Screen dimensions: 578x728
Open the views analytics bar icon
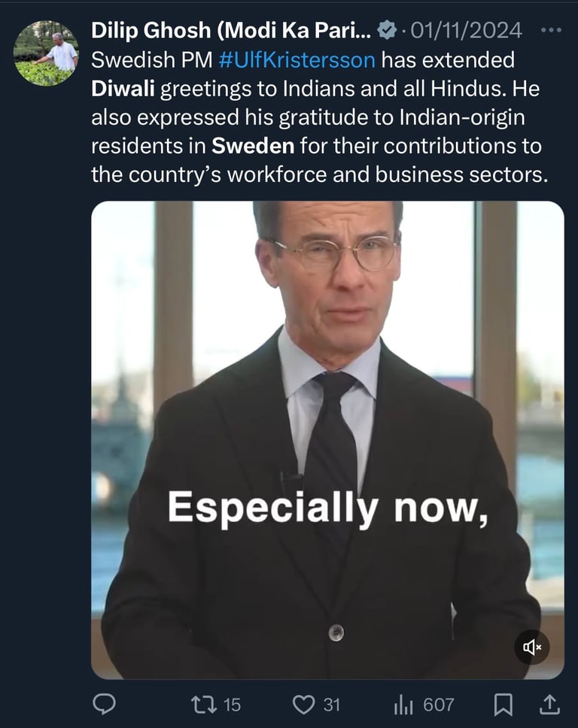[403, 704]
